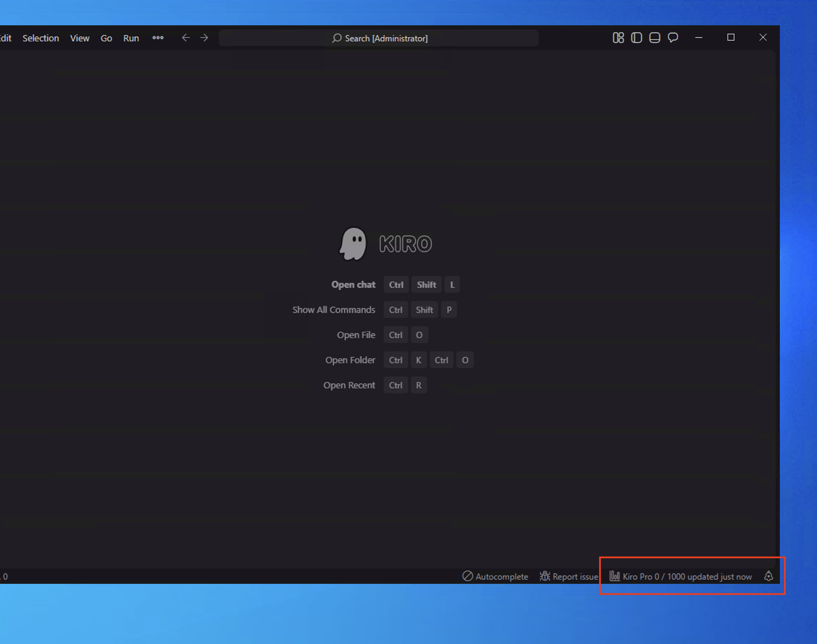
Task: Click the Search [Administrator] command box
Action: point(379,38)
